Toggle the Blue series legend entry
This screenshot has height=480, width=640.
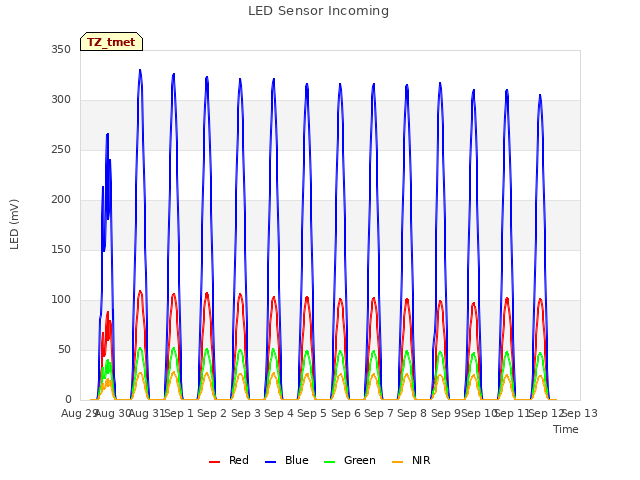pyautogui.click(x=287, y=460)
